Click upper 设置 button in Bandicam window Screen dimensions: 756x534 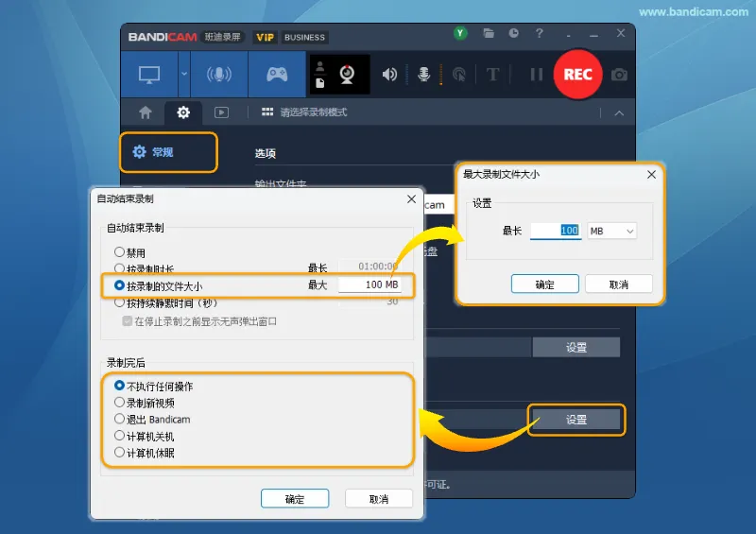[576, 347]
